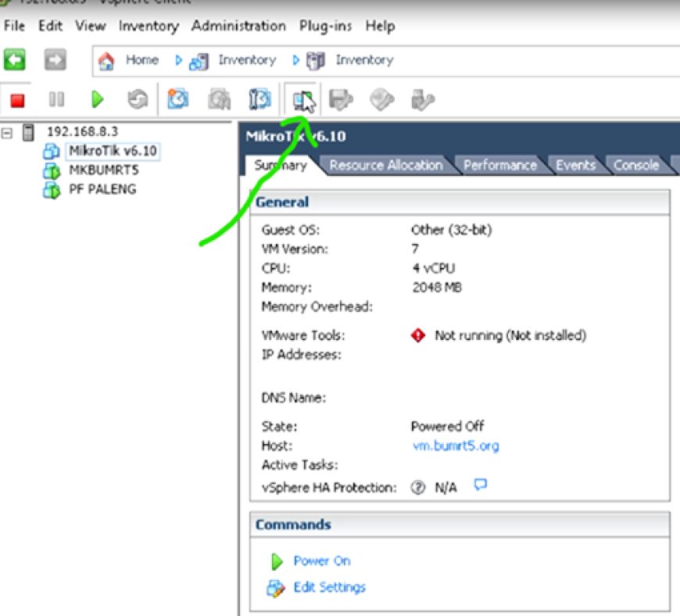Screen dimensions: 680x616
Task: Click the Home house icon in breadcrumb
Action: 106,60
